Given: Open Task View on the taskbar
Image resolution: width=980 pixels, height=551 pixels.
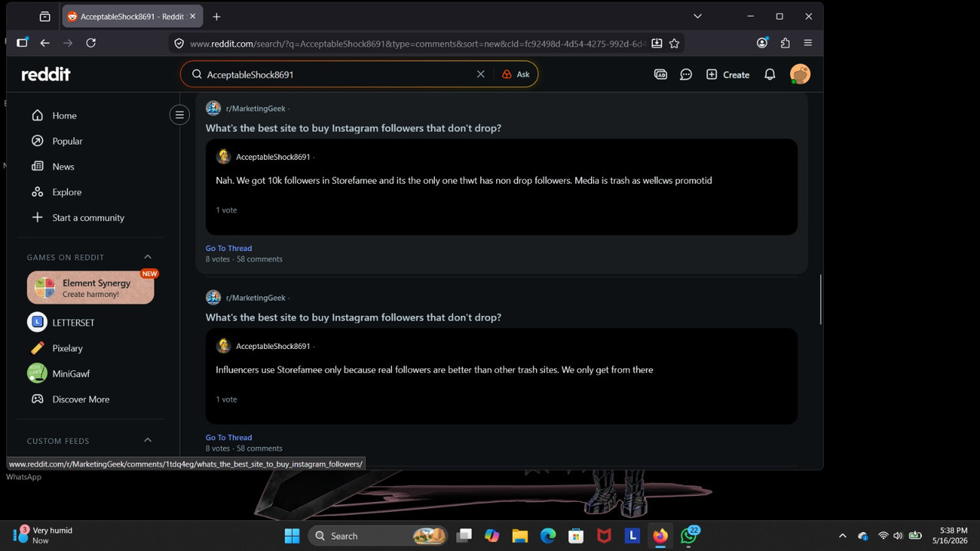Looking at the screenshot, I should coord(464,536).
